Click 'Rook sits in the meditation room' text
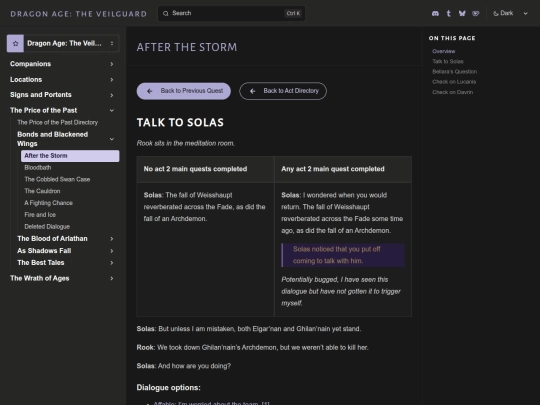 [186, 143]
